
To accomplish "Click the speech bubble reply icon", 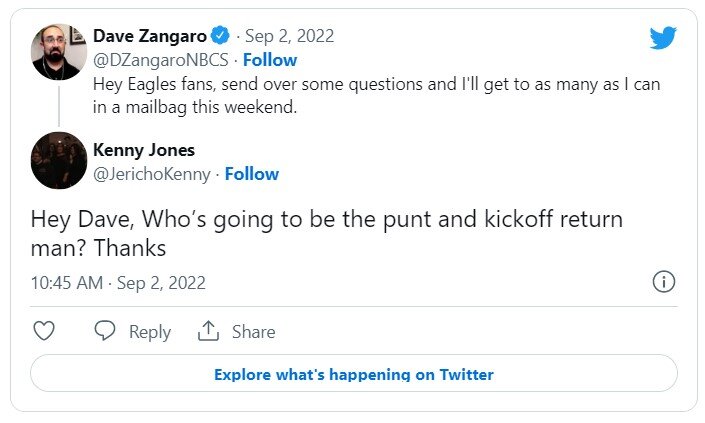I will point(105,331).
